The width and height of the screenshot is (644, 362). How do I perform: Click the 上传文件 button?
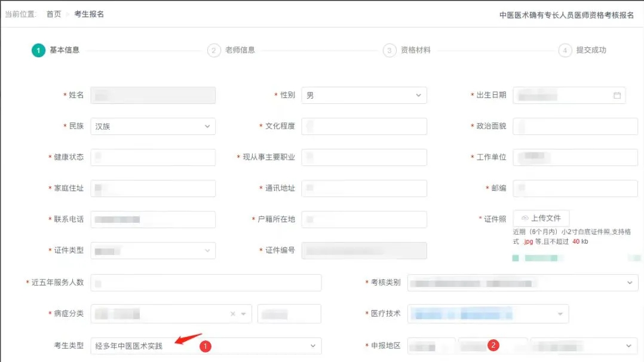tap(541, 218)
